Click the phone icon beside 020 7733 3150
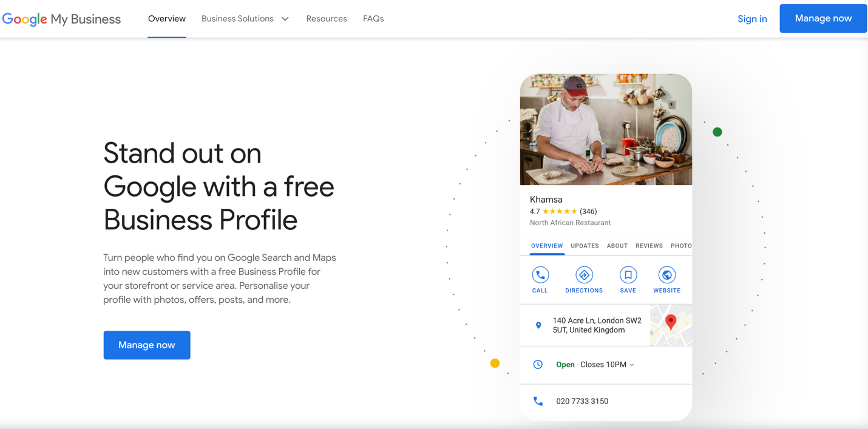Viewport: 868px width, 429px height. (x=538, y=401)
